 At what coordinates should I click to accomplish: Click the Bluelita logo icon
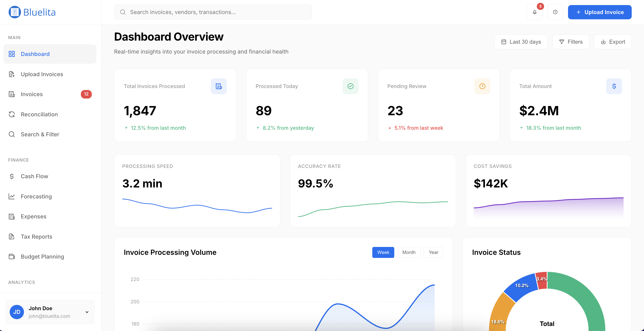coord(14,12)
